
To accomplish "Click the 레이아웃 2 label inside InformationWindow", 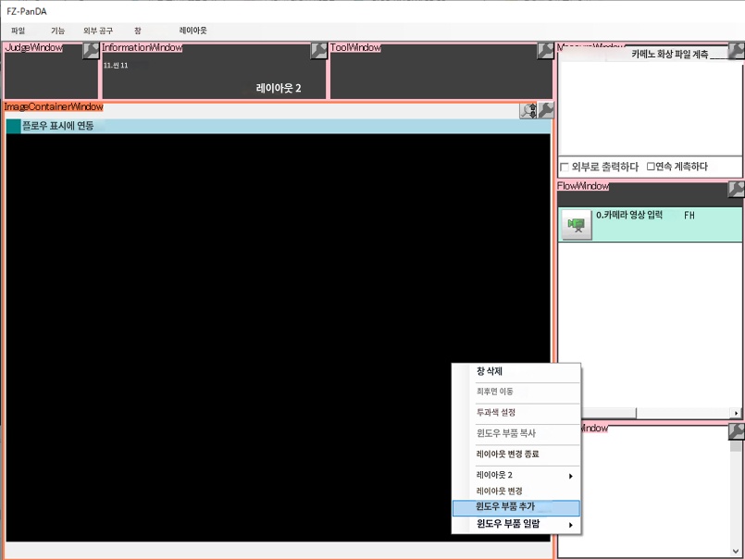I will (x=279, y=88).
